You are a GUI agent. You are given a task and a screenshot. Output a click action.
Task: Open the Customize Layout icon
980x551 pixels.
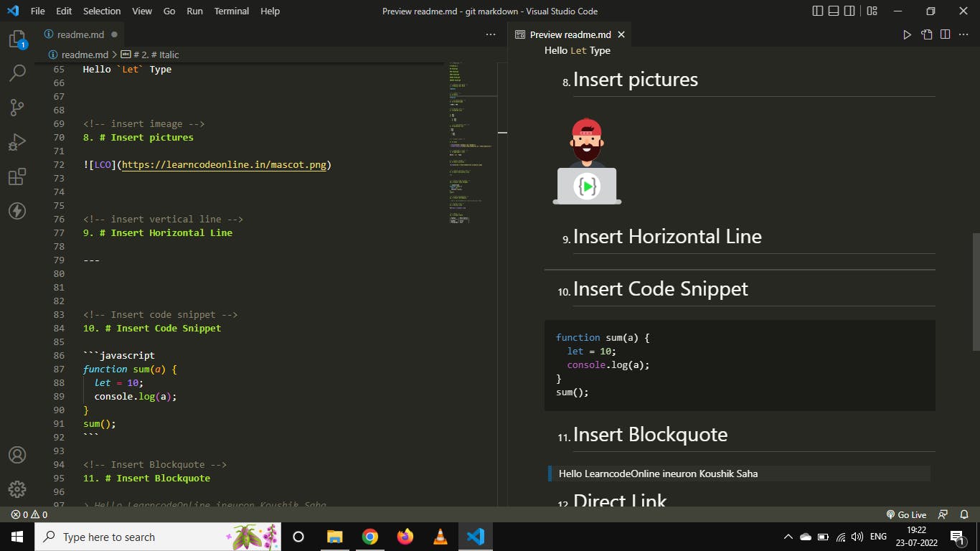(872, 11)
